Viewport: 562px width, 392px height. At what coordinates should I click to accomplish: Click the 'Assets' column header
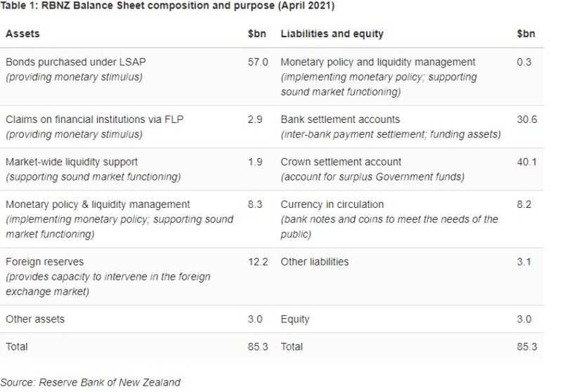point(22,34)
